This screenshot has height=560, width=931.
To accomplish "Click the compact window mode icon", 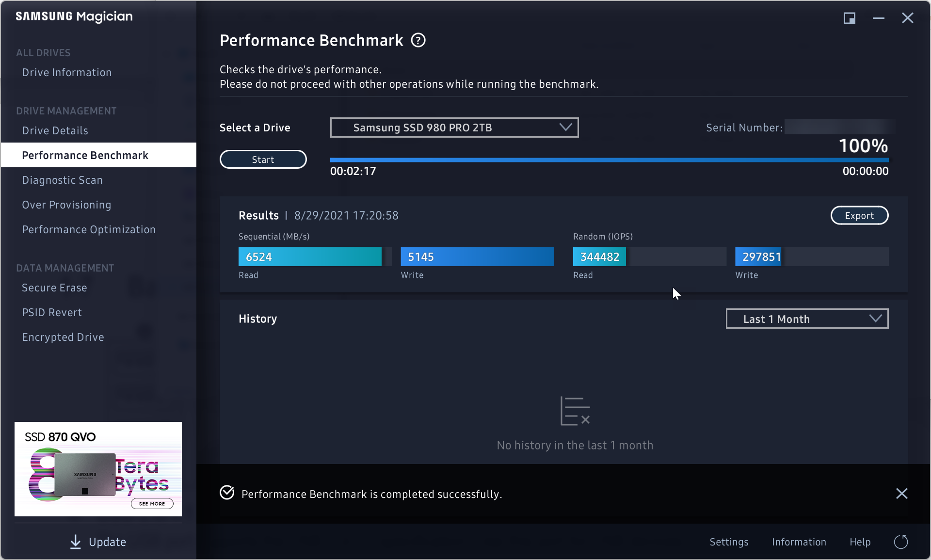I will pos(849,18).
